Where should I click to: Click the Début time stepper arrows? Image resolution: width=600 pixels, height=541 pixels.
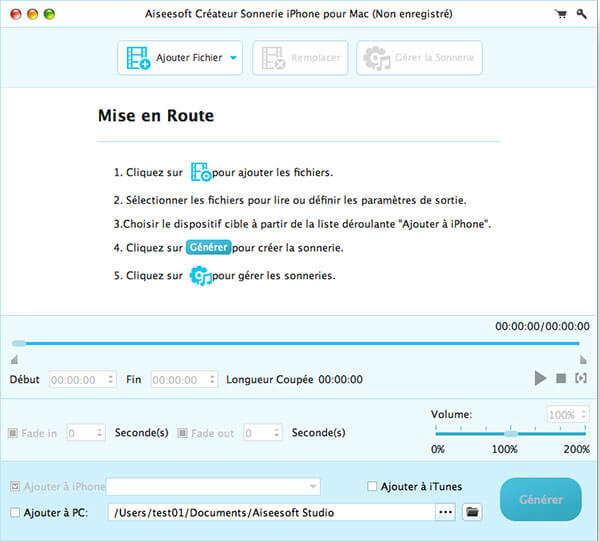point(111,380)
